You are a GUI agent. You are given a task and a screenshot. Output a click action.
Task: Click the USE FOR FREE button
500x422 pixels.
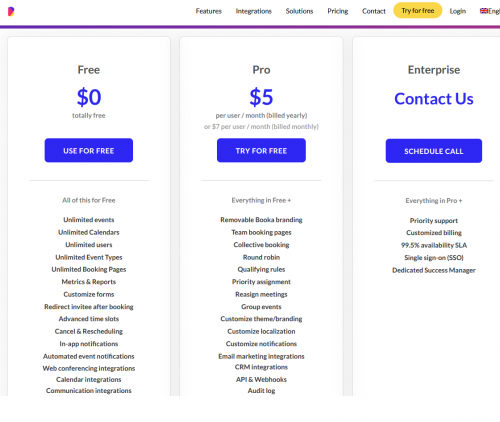89,151
